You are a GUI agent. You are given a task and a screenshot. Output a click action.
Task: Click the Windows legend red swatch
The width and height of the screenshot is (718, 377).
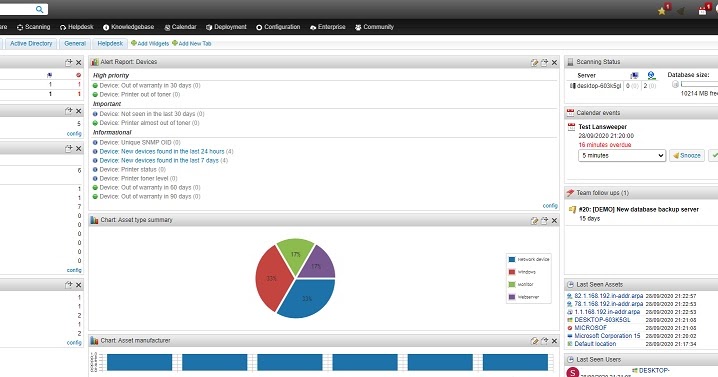coord(512,272)
